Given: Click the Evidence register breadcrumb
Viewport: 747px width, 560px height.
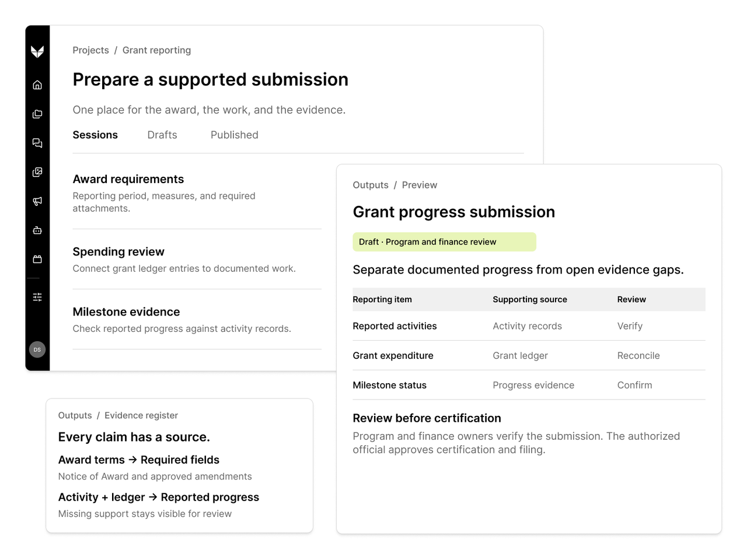Looking at the screenshot, I should coord(141,415).
